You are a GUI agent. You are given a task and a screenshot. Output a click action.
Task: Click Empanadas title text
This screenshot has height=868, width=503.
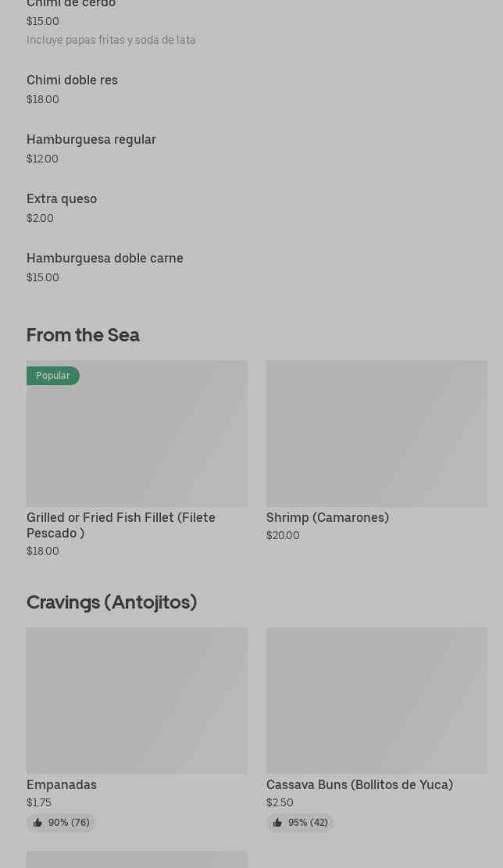click(x=62, y=784)
